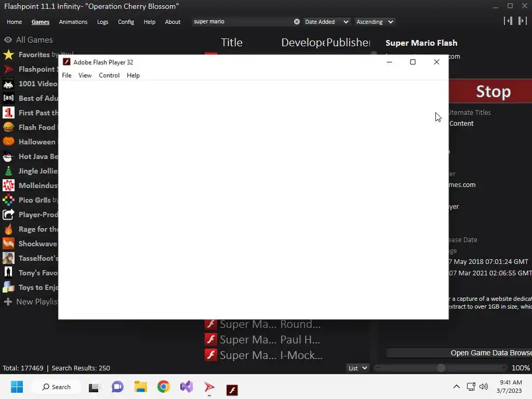
Task: Toggle left sidebar with panel icon
Action: tap(508, 21)
